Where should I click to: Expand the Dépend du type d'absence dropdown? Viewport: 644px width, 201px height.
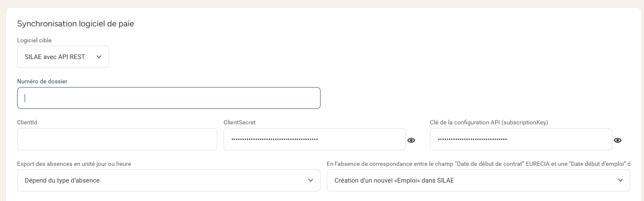point(169,180)
